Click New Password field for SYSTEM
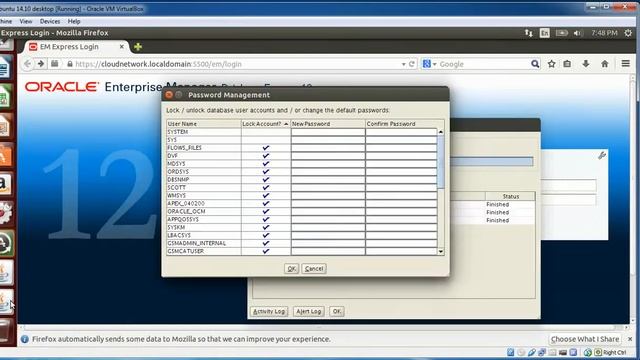The width and height of the screenshot is (640, 360). (328, 132)
